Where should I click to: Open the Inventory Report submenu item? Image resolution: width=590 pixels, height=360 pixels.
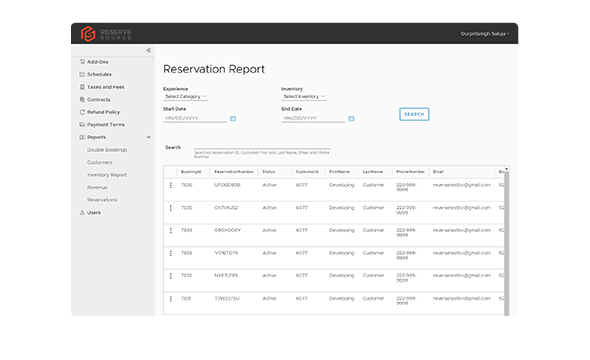[107, 175]
